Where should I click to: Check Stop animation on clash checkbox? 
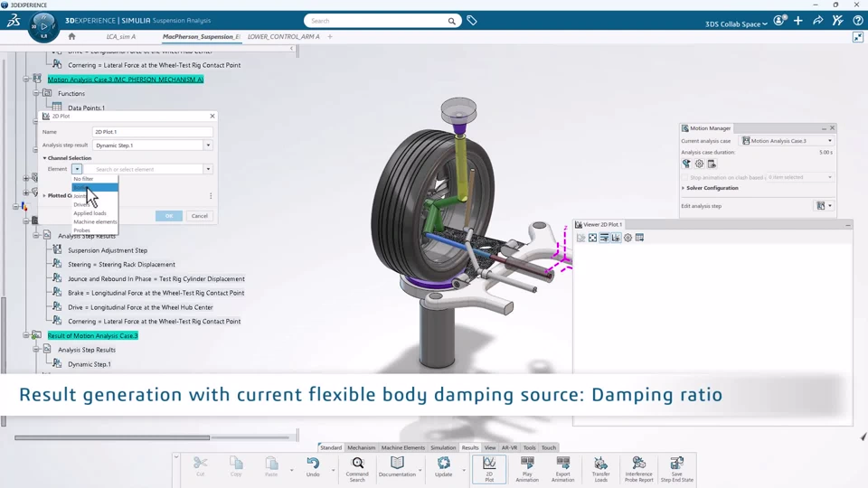point(684,177)
